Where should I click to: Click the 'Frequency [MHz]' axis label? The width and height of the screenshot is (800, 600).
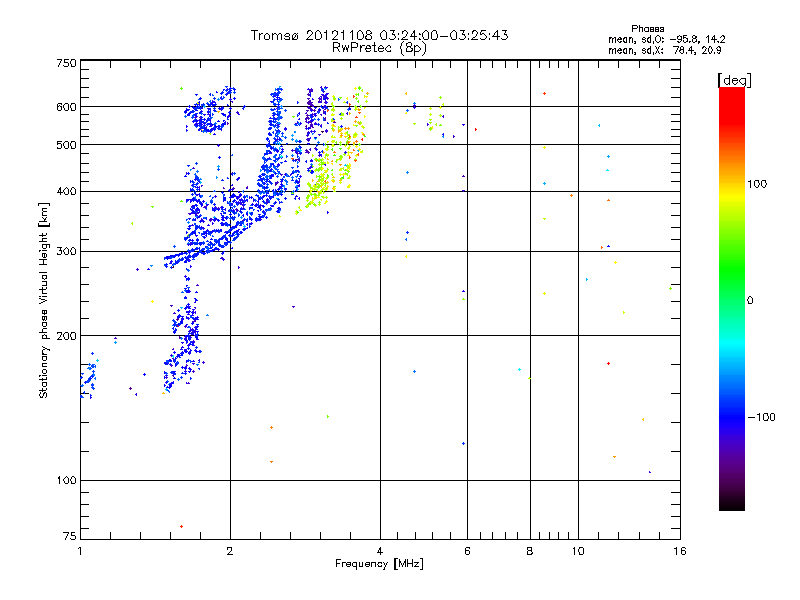pos(379,564)
